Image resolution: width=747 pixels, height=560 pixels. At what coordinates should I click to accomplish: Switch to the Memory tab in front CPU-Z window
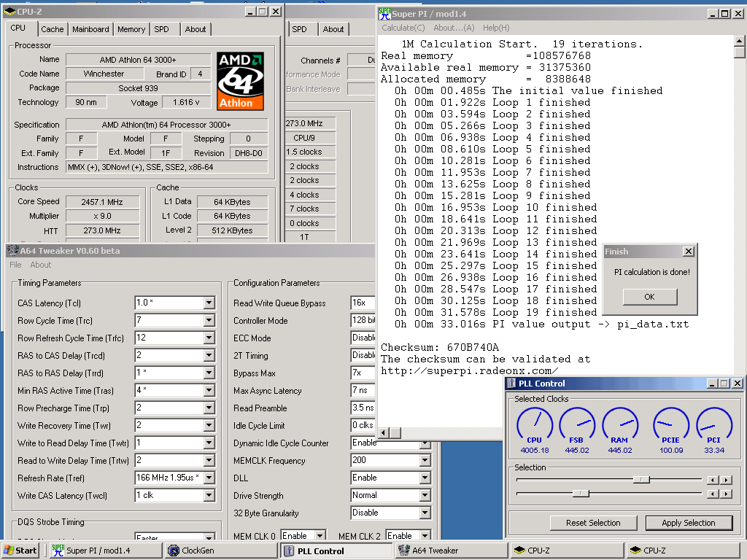131,29
